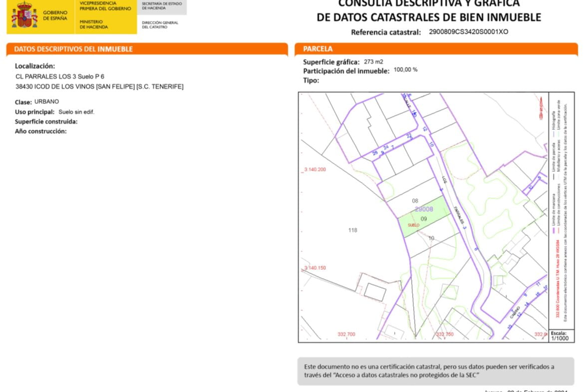Click the 'MINISTERIO DE HACIENDA' text
The width and height of the screenshot is (584, 392).
(94, 24)
